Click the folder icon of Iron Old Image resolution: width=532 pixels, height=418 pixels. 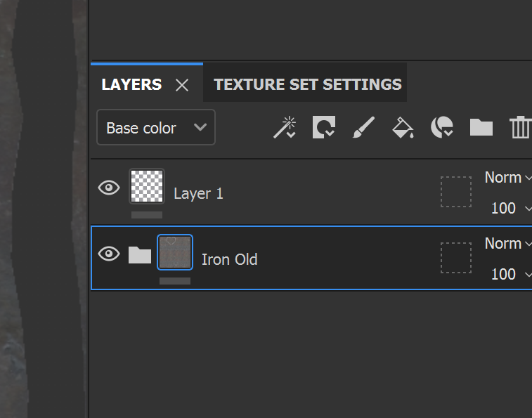click(x=140, y=255)
